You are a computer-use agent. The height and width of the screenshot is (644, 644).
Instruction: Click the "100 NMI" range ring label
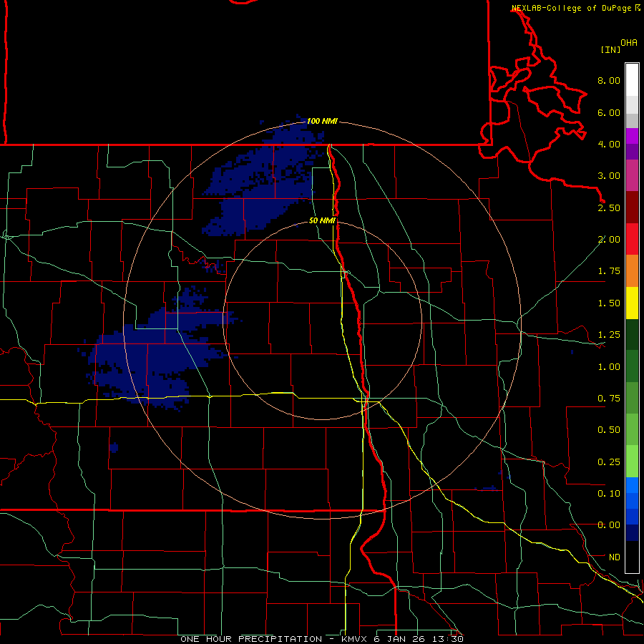[322, 121]
